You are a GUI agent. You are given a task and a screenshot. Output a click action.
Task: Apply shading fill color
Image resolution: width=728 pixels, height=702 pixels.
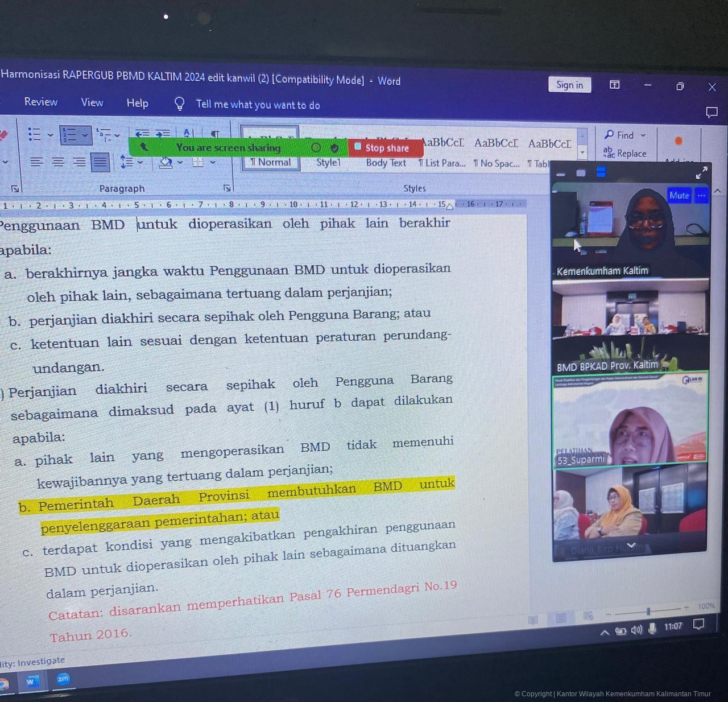(166, 163)
